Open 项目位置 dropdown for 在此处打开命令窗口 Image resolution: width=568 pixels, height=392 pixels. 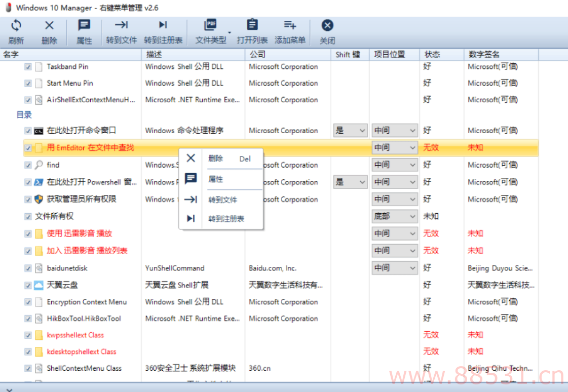point(395,131)
